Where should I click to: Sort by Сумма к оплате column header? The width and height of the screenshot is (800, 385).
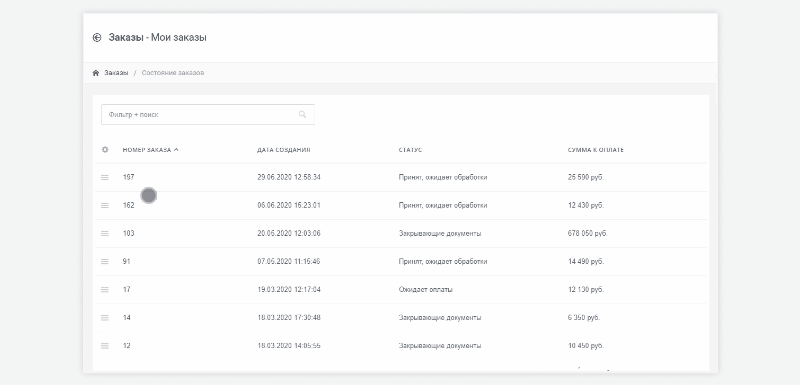coord(595,150)
